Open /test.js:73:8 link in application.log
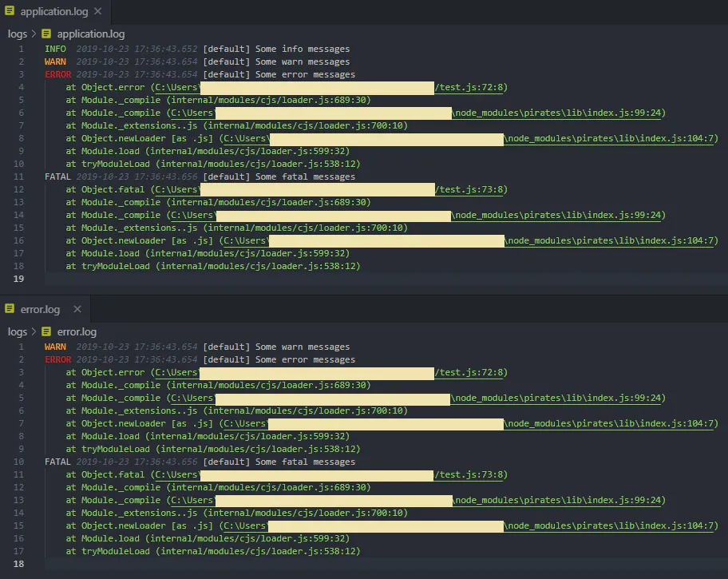The image size is (728, 579). [x=469, y=189]
